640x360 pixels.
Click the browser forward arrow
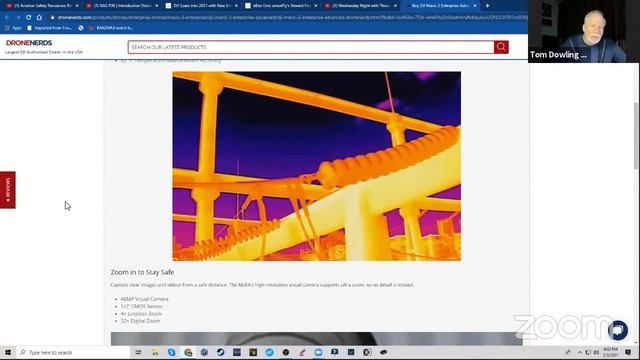coord(18,17)
